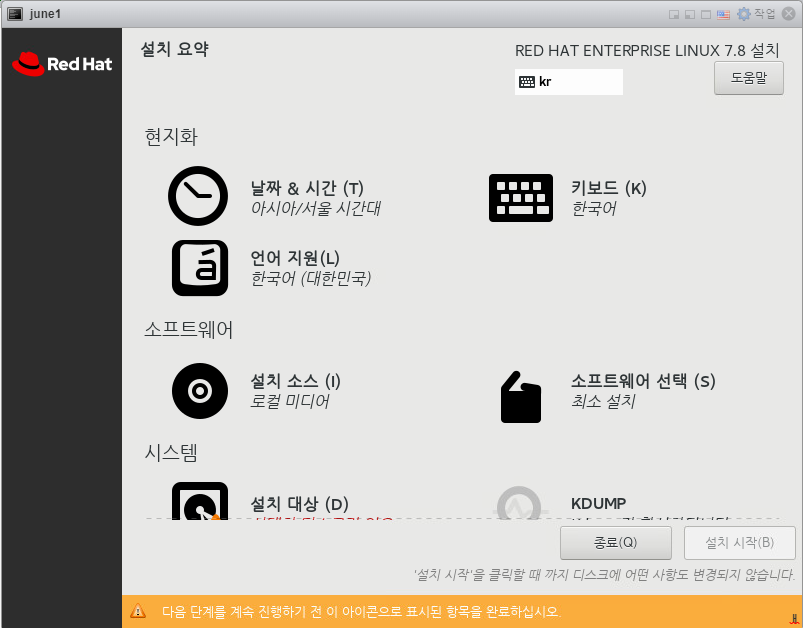Open the KDUMP icon

519,503
